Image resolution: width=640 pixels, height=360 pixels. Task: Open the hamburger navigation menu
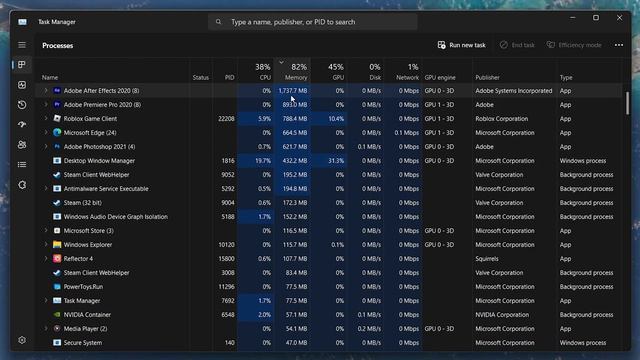[22, 45]
